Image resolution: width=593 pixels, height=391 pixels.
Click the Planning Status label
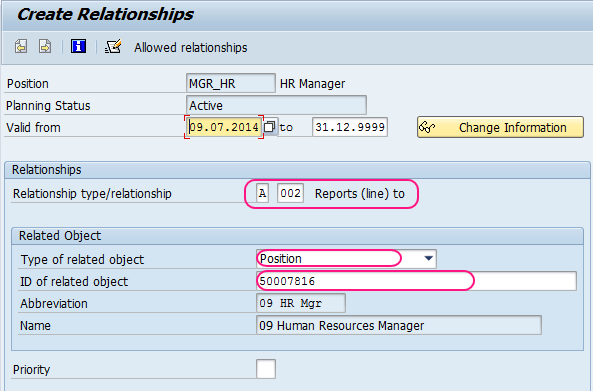click(x=48, y=106)
